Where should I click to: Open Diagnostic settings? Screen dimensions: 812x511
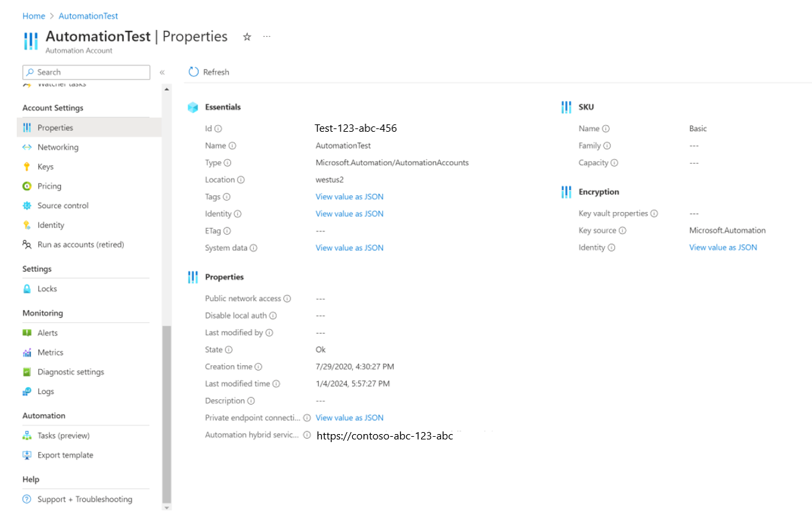[x=71, y=372]
